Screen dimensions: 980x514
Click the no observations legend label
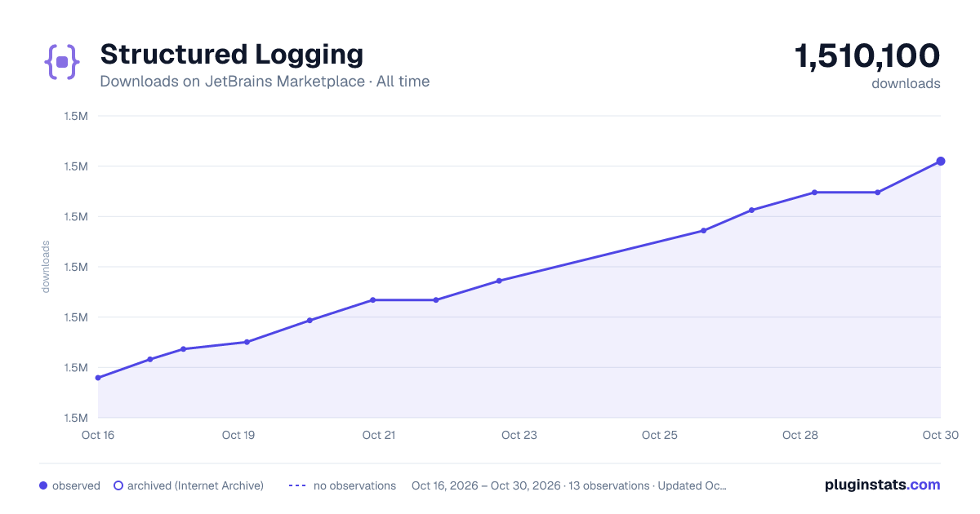pyautogui.click(x=354, y=485)
